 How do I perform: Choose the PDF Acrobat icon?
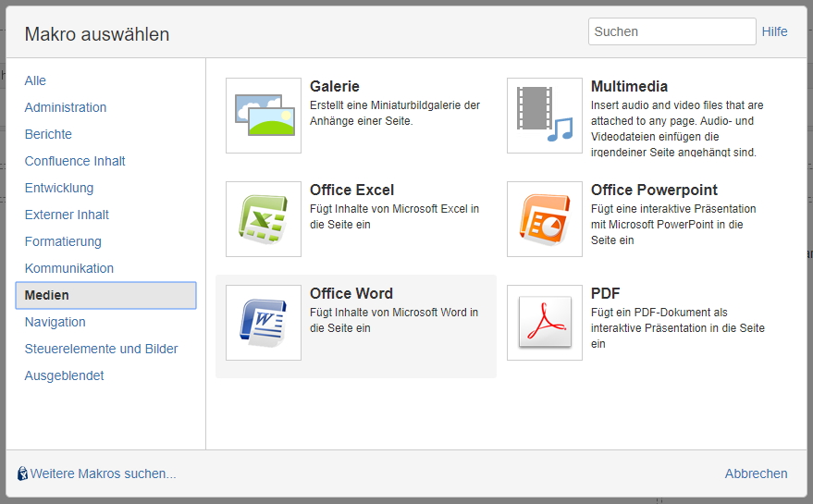pyautogui.click(x=545, y=323)
